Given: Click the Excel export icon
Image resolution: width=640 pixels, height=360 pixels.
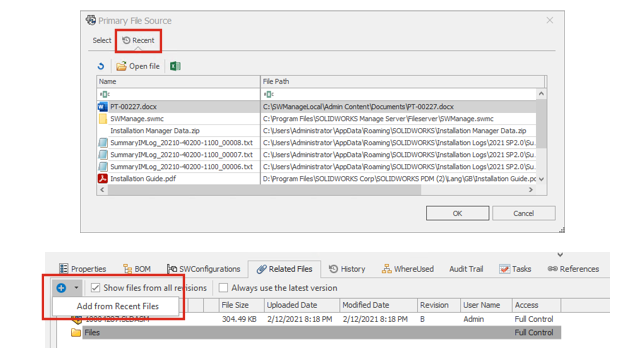Looking at the screenshot, I should [x=175, y=66].
